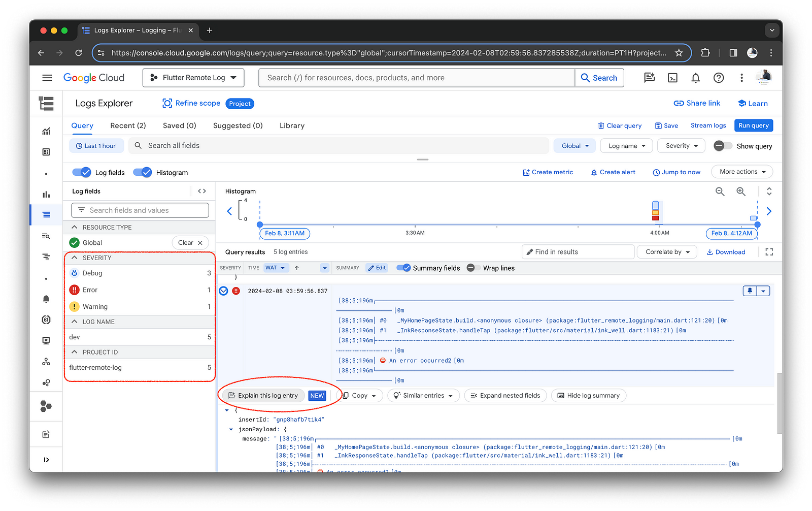Switch to the Library tab
Viewport: 812px width, 511px height.
pos(292,125)
